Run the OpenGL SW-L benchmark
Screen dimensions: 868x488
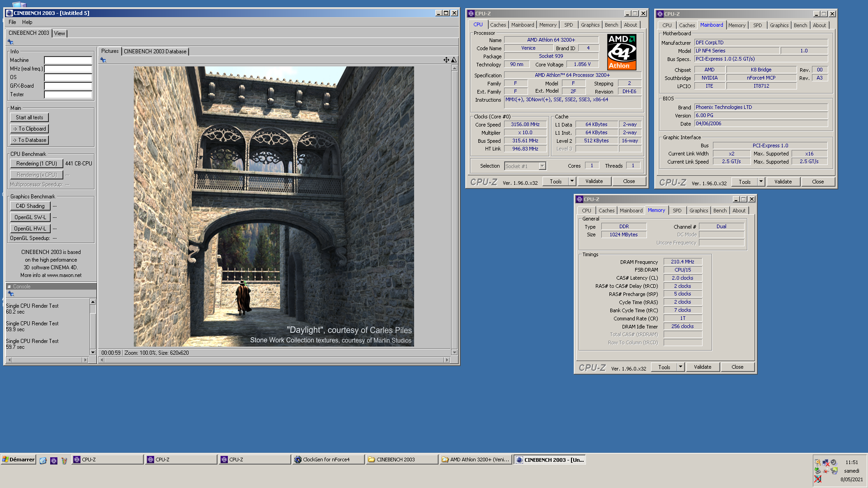click(30, 217)
